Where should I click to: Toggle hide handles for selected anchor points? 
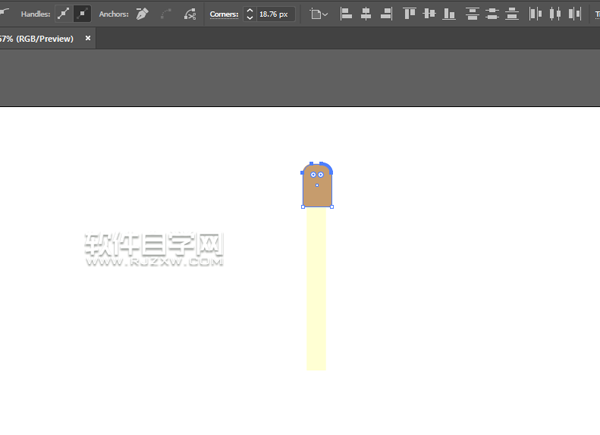coord(82,15)
